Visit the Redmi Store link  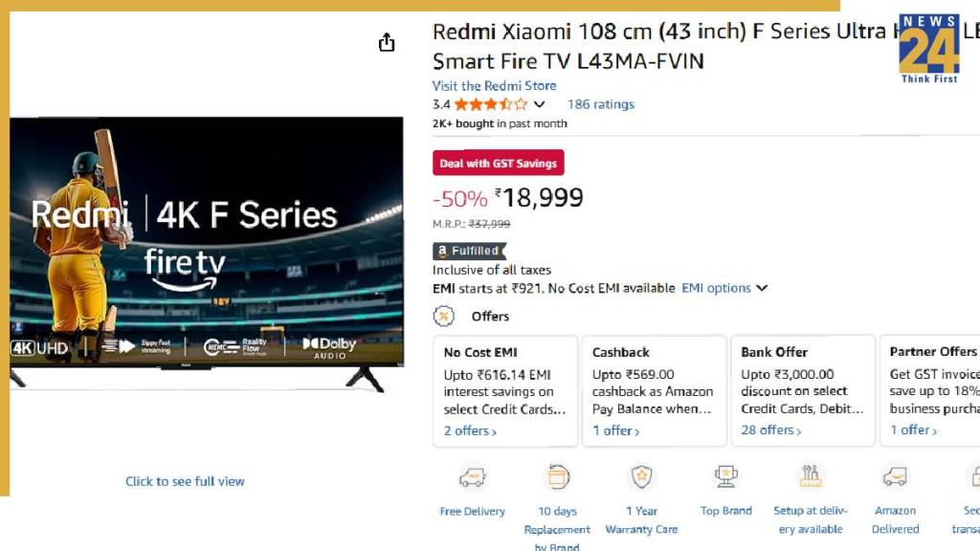[x=494, y=86]
